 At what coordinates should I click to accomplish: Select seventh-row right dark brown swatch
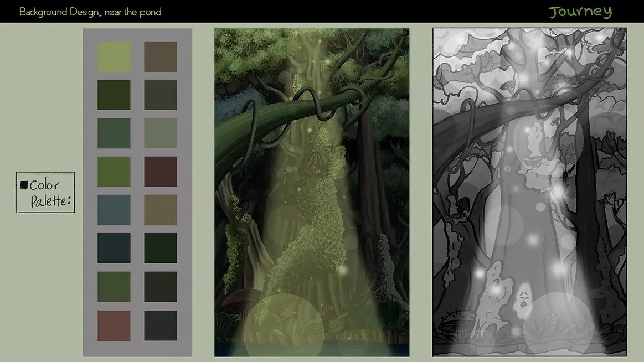click(x=161, y=287)
